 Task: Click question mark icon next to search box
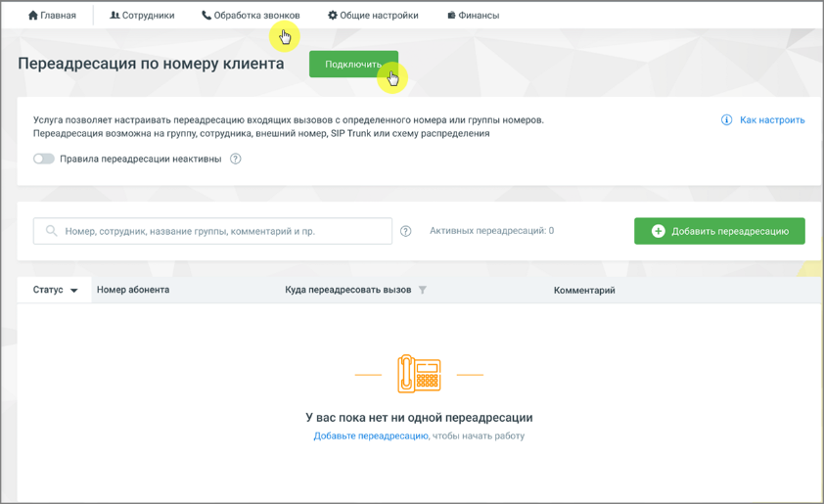[x=406, y=231]
